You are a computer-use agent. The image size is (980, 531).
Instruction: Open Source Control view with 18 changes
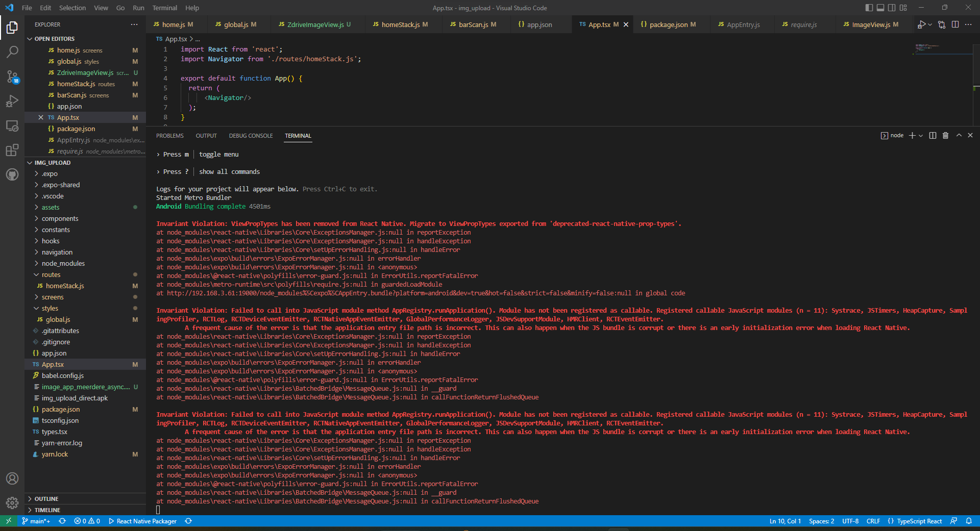12,77
